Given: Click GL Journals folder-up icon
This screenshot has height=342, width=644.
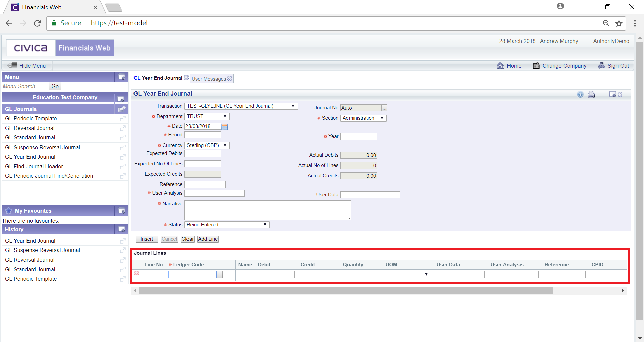Looking at the screenshot, I should 122,109.
